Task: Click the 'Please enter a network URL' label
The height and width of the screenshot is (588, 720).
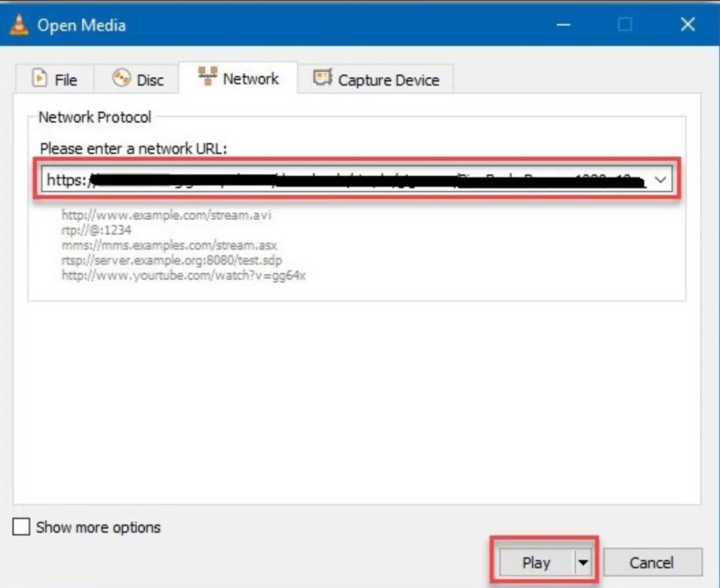Action: coord(134,148)
